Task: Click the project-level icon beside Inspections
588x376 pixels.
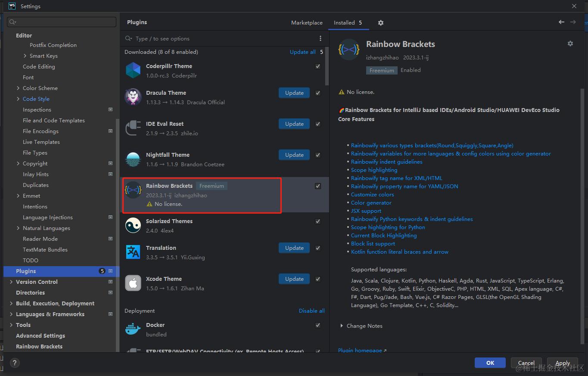Action: (x=111, y=109)
